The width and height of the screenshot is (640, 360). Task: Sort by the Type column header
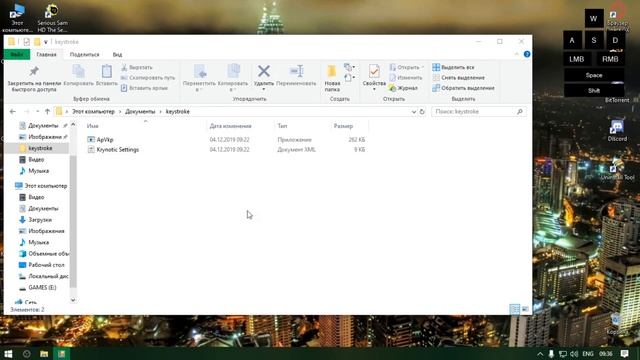pyautogui.click(x=282, y=126)
